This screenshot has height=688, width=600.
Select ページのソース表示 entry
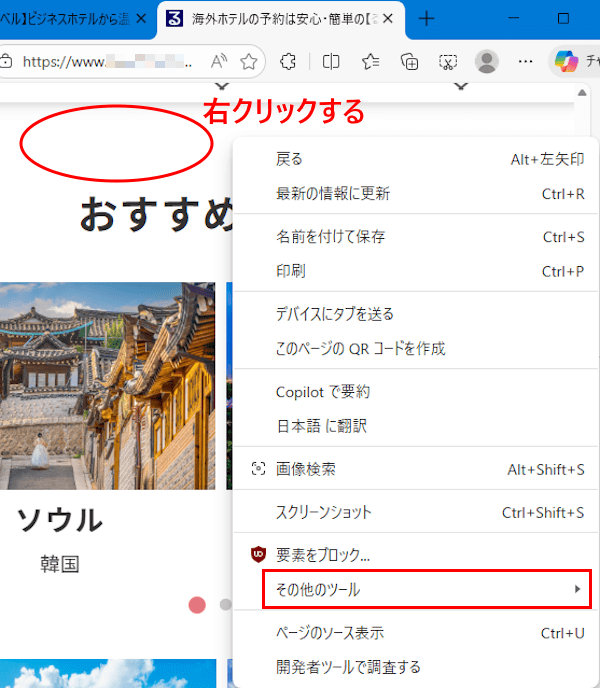[x=416, y=633]
